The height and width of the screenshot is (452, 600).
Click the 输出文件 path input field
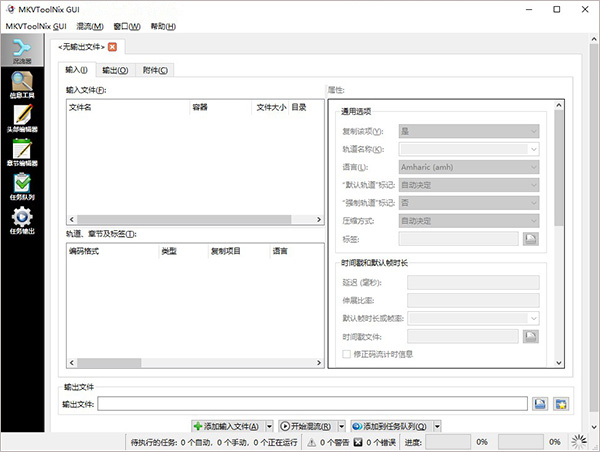[312, 404]
